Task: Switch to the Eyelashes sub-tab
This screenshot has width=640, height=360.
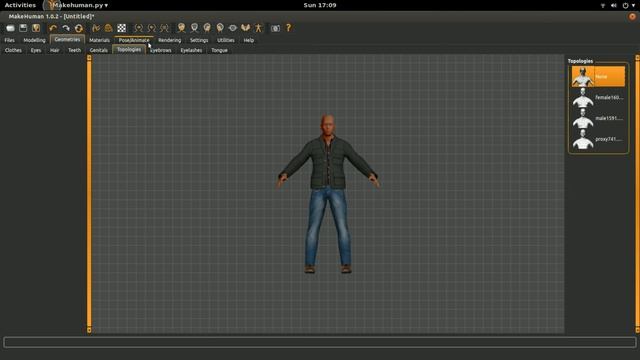Action: [x=191, y=50]
